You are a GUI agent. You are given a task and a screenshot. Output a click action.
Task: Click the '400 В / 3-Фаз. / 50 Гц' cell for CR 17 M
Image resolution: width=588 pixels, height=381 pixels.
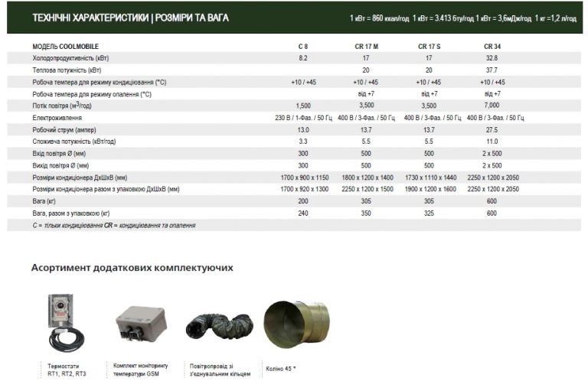(x=367, y=118)
